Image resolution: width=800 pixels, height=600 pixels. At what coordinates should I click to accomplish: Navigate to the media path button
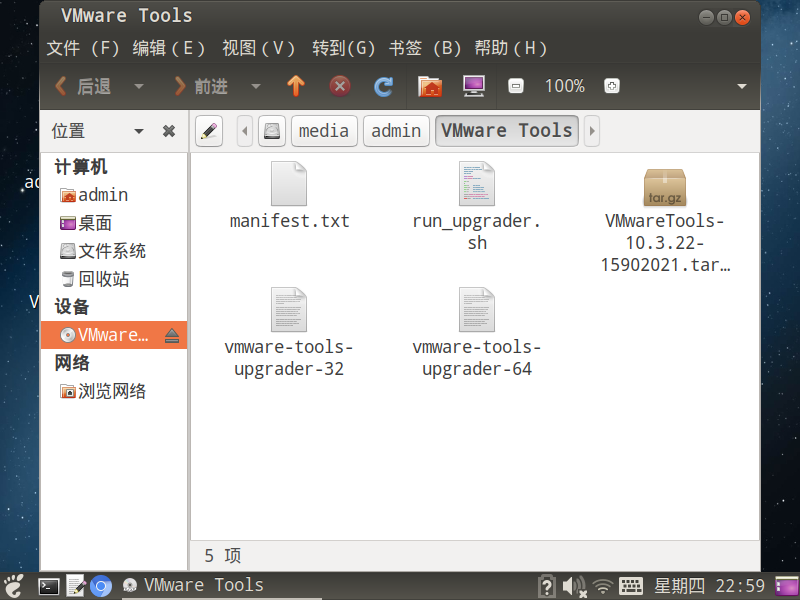(x=324, y=131)
